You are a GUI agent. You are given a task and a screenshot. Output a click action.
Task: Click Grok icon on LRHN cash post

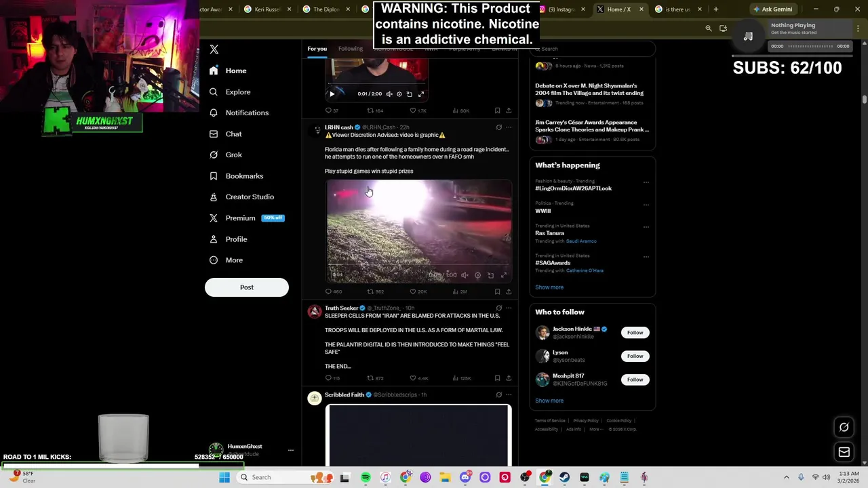(x=498, y=127)
